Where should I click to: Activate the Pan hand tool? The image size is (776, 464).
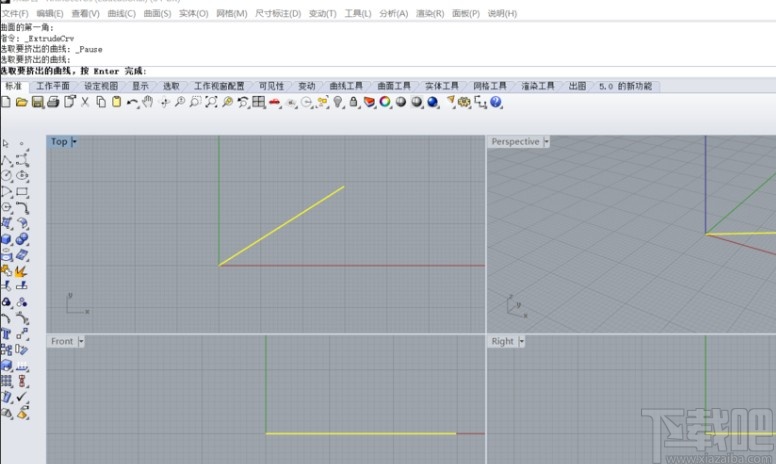(147, 102)
